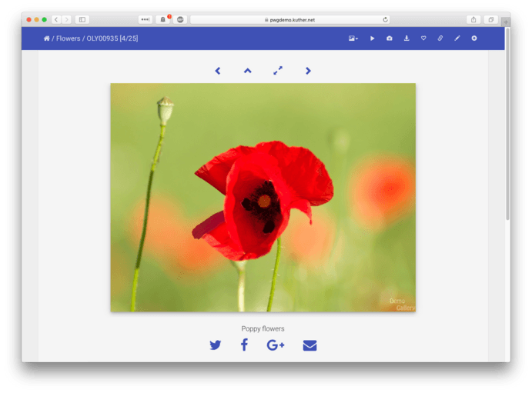
Task: Share the photo on Google Plus
Action: tap(276, 345)
